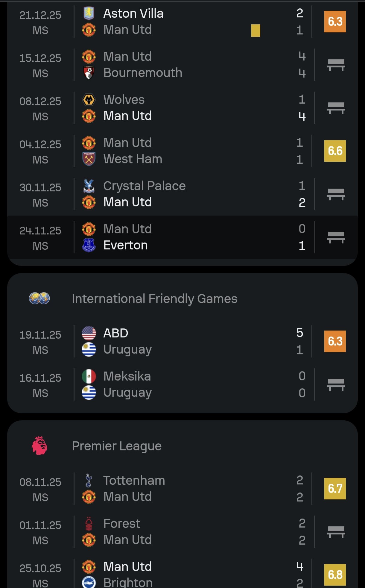
Task: Tap the Wolves club crest
Action: click(89, 100)
